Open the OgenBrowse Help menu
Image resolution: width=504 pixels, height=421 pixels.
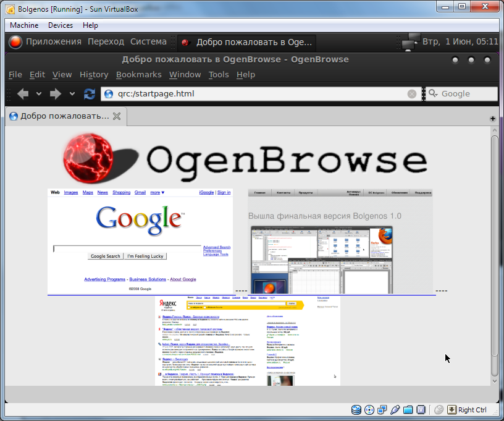[x=246, y=75]
